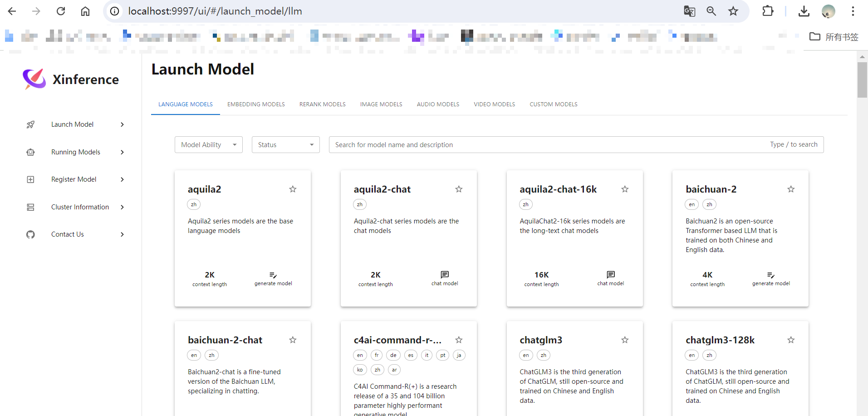Go to the Custom Models tab
The height and width of the screenshot is (416, 868).
(x=554, y=104)
